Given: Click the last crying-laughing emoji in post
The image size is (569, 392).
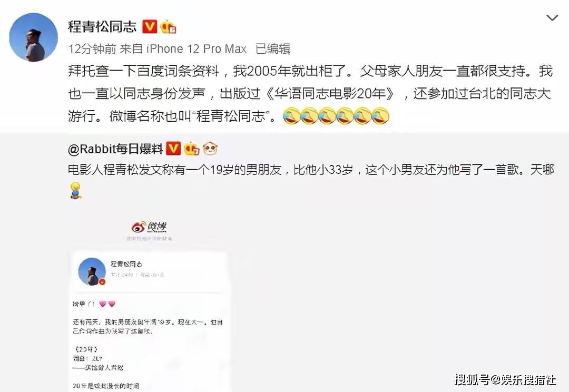Looking at the screenshot, I should 380,116.
